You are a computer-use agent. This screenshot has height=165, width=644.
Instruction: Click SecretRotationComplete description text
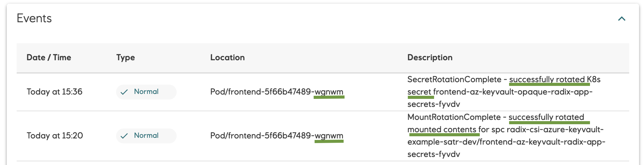454,79
